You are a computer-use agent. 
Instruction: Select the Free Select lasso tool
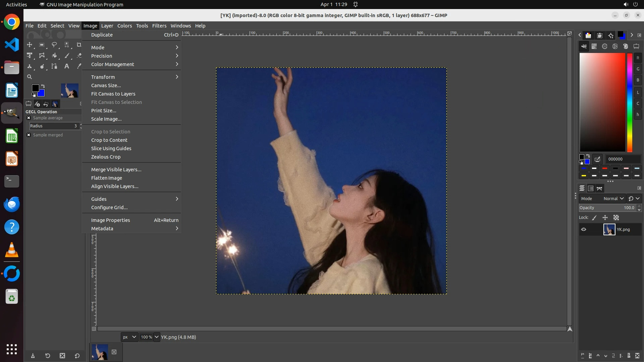tap(54, 45)
